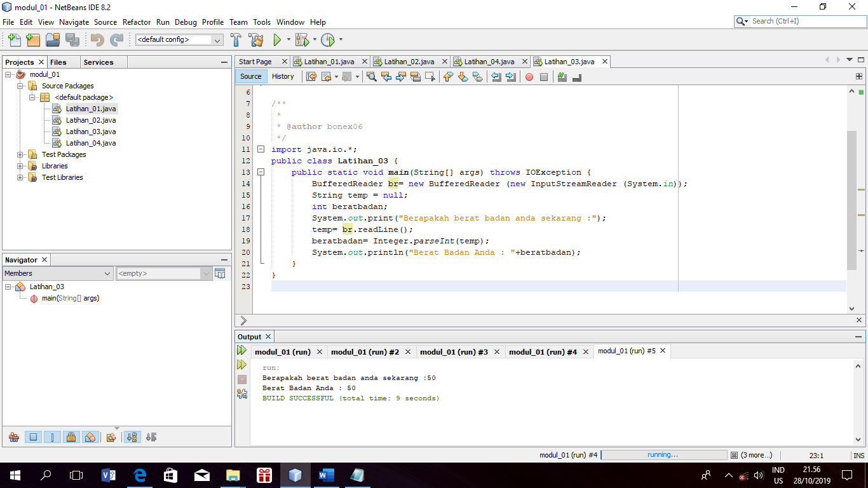The width and height of the screenshot is (868, 488).
Task: Expand the Libraries node
Action: tap(20, 166)
